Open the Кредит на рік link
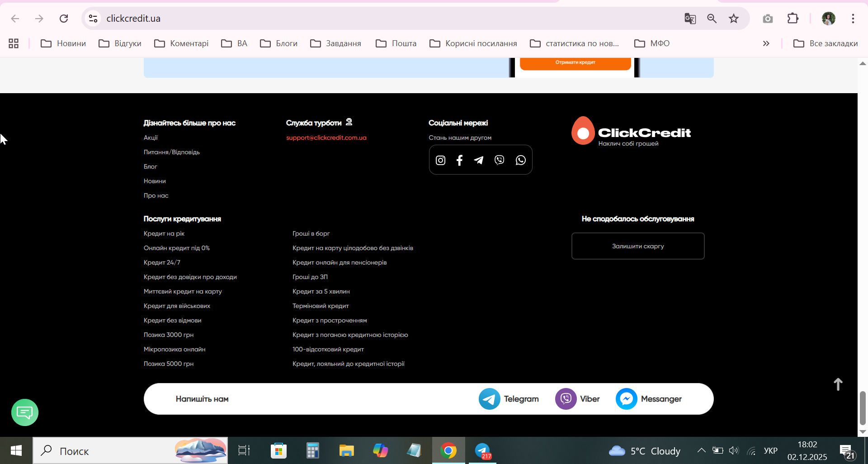Screen dimensions: 868x464 tap(164, 233)
